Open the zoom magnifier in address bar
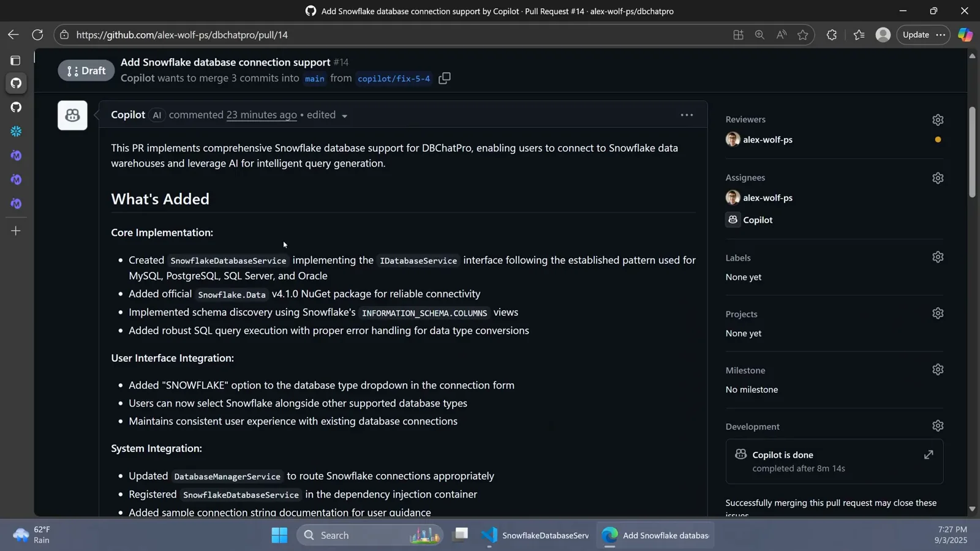This screenshot has width=980, height=551. click(759, 35)
